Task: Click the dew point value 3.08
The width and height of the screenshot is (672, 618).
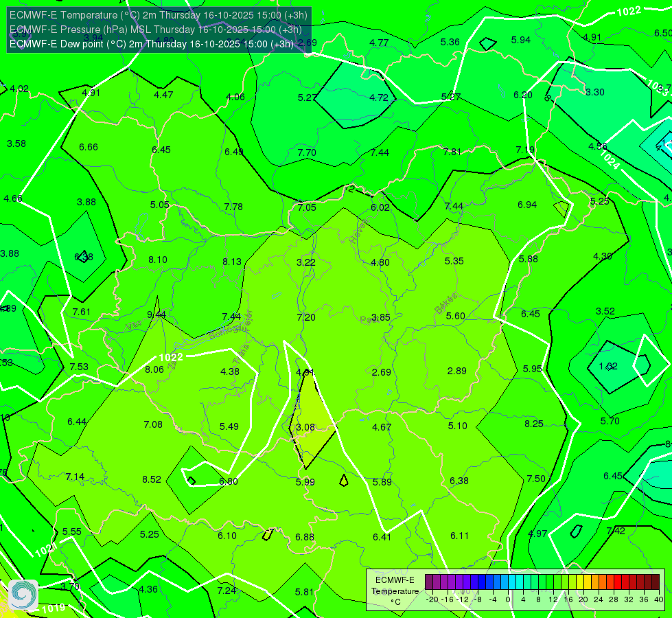Action: pos(305,428)
